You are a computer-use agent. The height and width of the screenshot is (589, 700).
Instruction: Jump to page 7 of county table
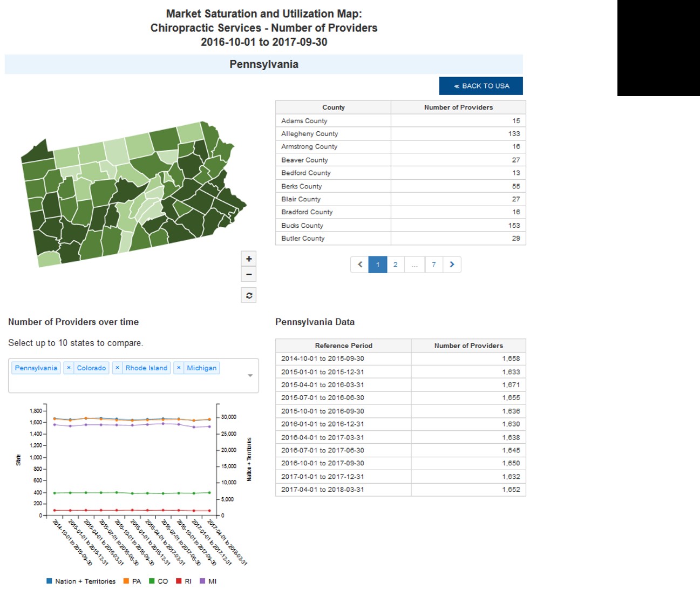click(x=433, y=265)
